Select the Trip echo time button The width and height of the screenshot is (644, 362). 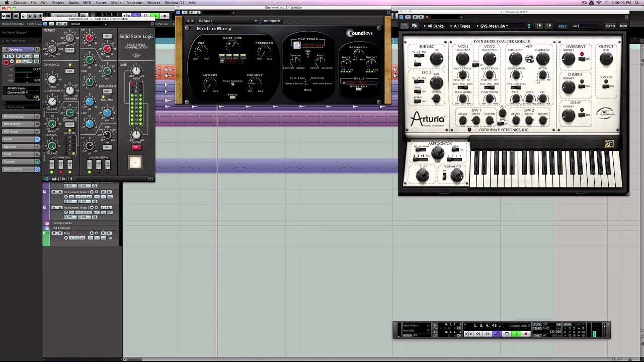243,55
